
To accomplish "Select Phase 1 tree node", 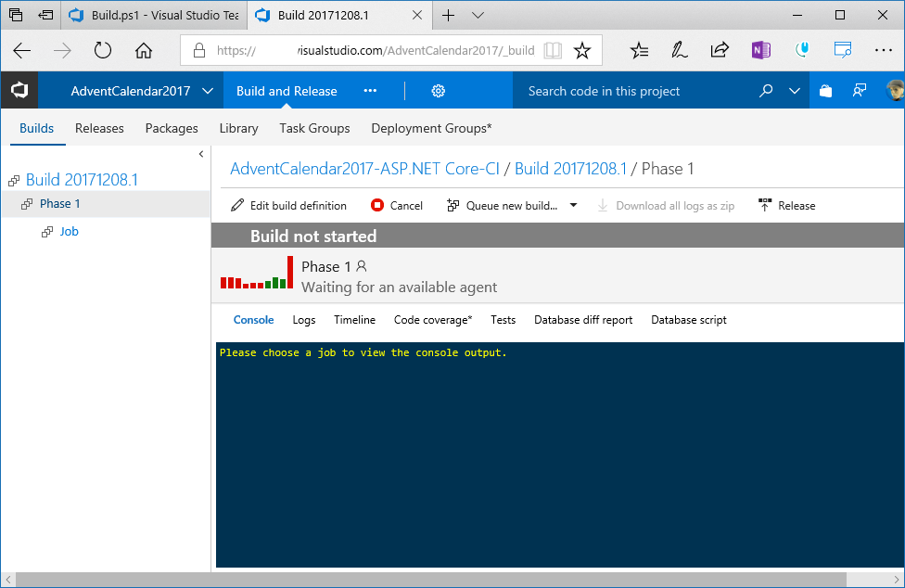I will pyautogui.click(x=105, y=204).
